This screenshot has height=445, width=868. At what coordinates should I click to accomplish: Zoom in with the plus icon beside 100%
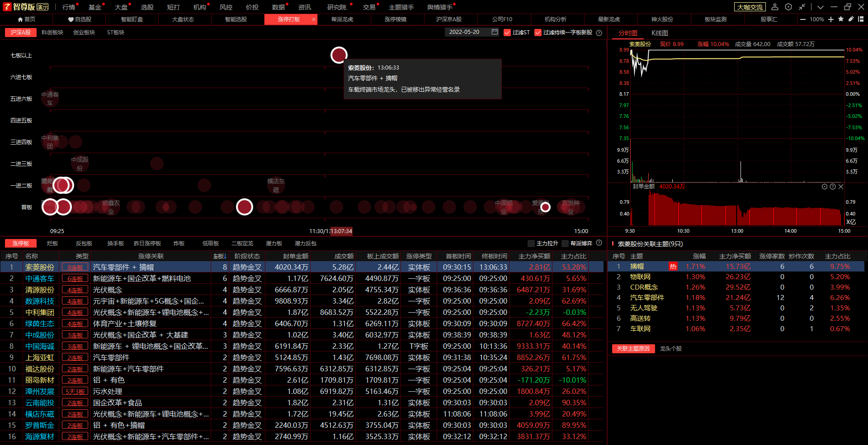(831, 19)
